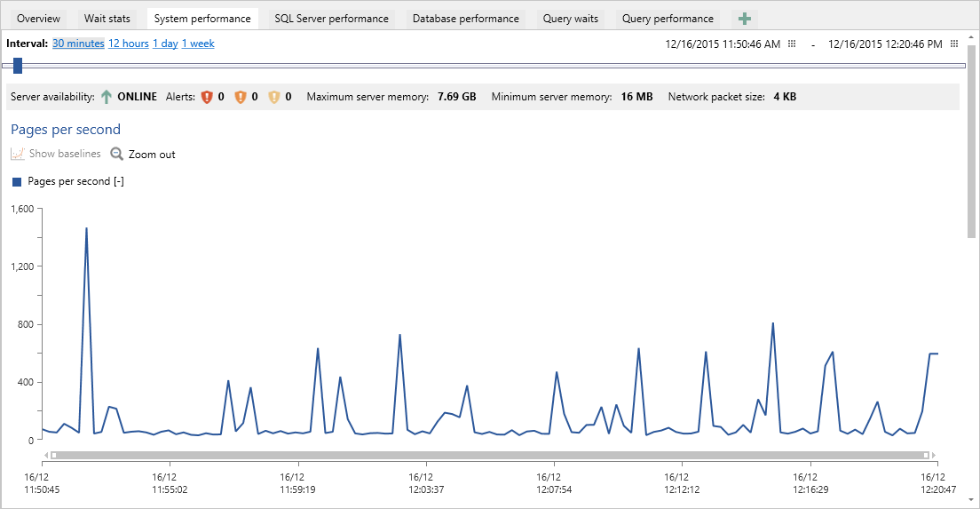Select the 12 hours interval link
980x509 pixels.
(128, 44)
